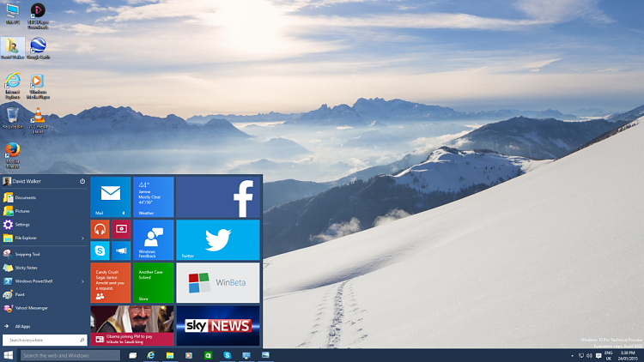Image resolution: width=644 pixels, height=362 pixels.
Task: Open the Windows Feedback tile
Action: click(x=153, y=239)
